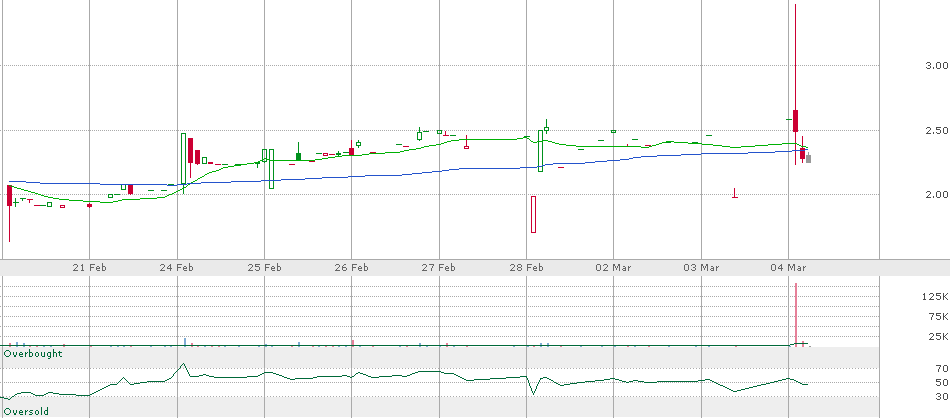Click the 30 RSI axis label
The height and width of the screenshot is (418, 950).
(x=942, y=396)
